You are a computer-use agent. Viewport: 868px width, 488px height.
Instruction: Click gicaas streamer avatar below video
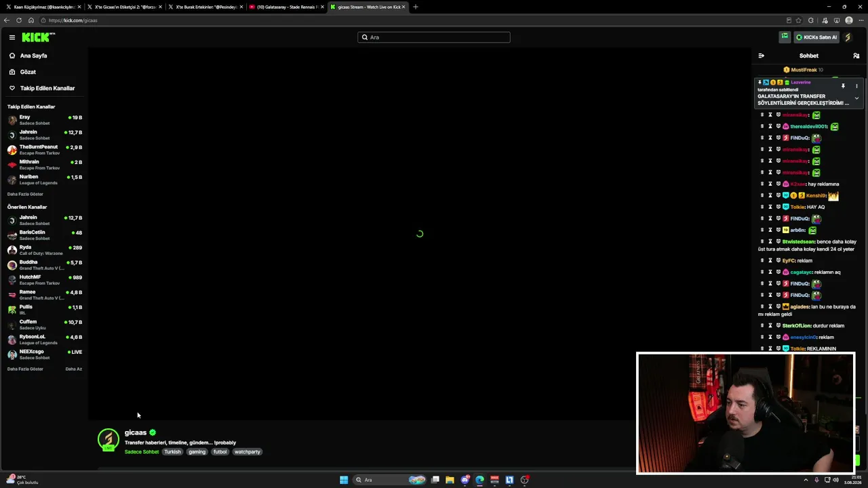(108, 440)
